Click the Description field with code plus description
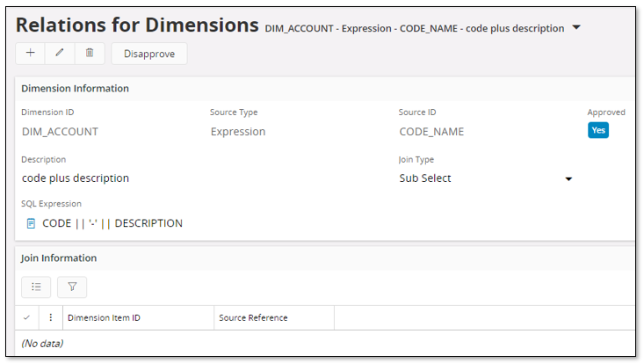The width and height of the screenshot is (644, 363). (76, 178)
